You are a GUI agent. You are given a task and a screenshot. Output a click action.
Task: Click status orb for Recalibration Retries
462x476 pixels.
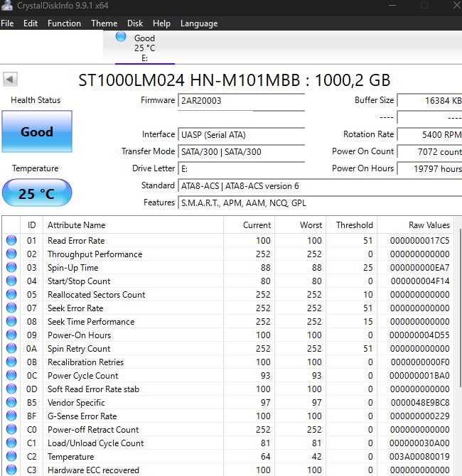pyautogui.click(x=11, y=362)
